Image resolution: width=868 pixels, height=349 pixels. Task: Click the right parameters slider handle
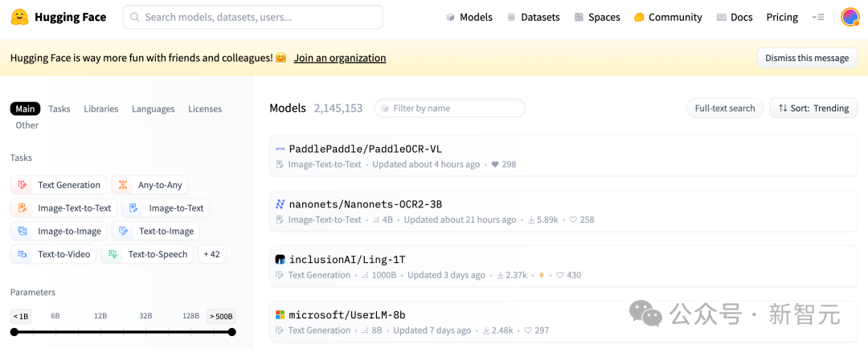tap(231, 331)
